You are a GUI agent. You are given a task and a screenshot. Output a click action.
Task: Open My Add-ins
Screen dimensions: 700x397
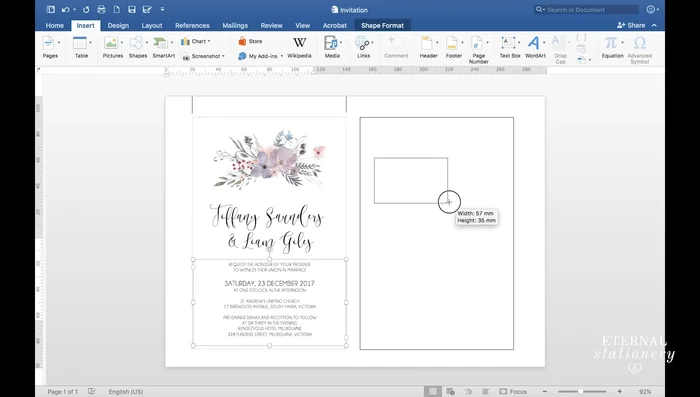[x=260, y=56]
